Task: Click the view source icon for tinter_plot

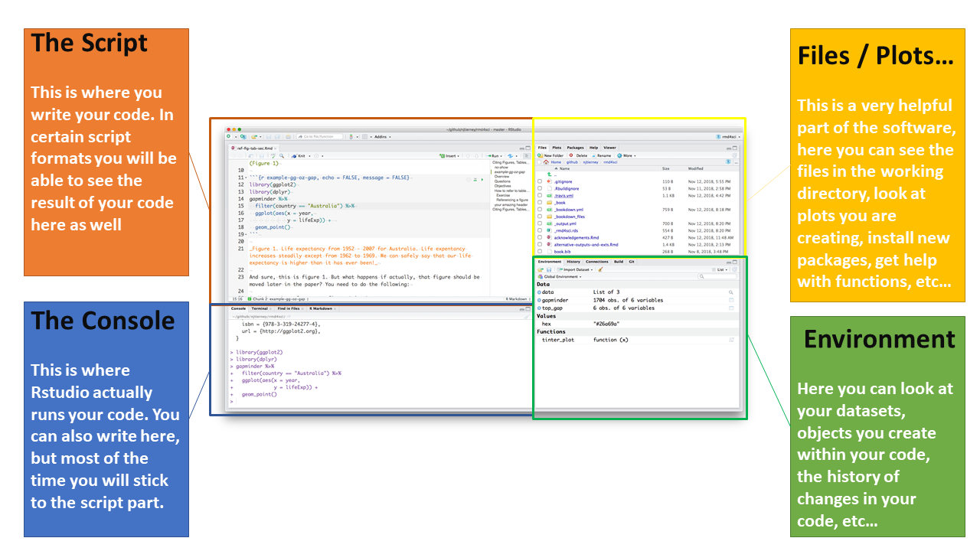Action: click(731, 340)
